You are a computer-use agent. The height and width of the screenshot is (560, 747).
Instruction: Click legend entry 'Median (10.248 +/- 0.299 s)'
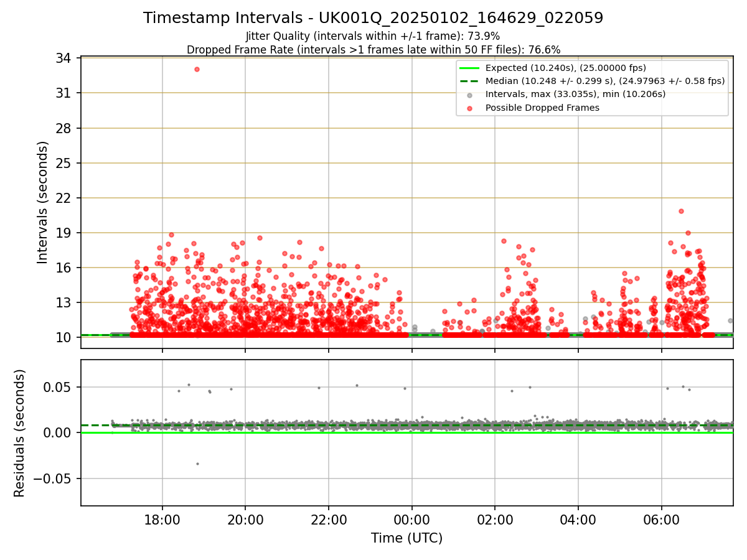[605, 81]
